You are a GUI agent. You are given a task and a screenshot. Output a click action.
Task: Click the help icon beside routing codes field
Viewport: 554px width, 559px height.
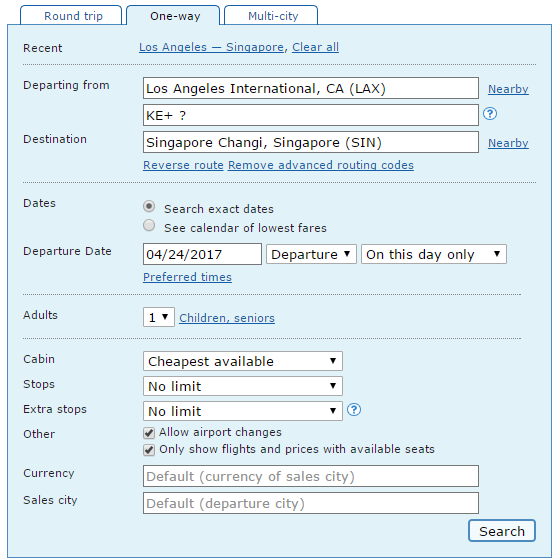tap(490, 114)
